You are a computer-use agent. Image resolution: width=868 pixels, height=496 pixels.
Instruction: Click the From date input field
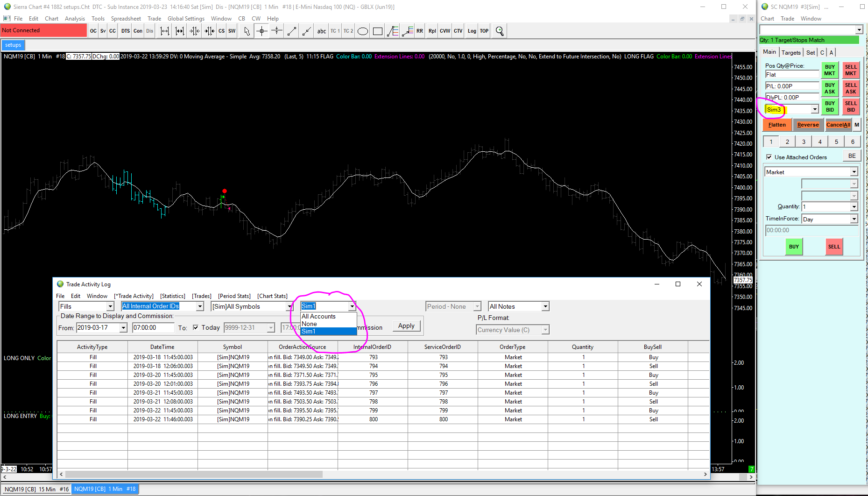click(98, 328)
